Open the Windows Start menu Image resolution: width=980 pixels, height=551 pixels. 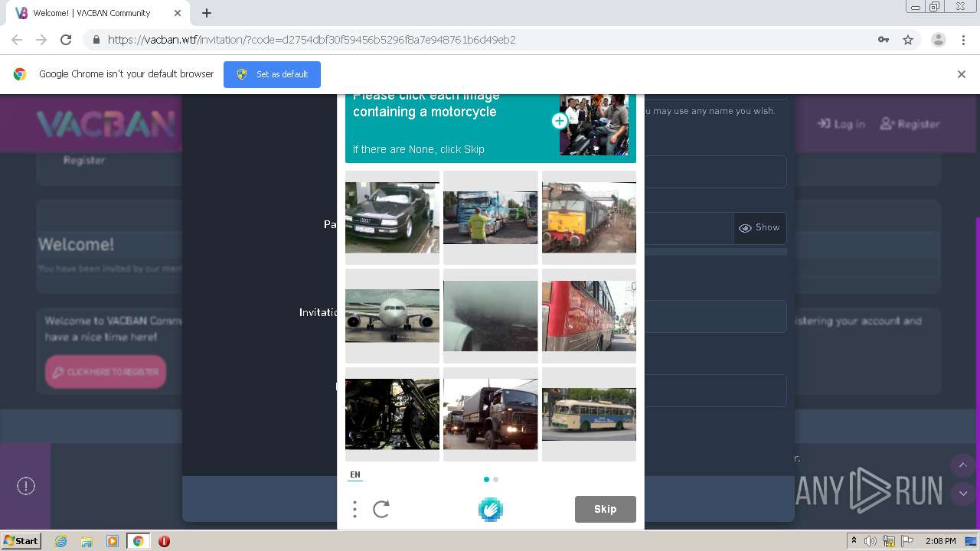(21, 541)
